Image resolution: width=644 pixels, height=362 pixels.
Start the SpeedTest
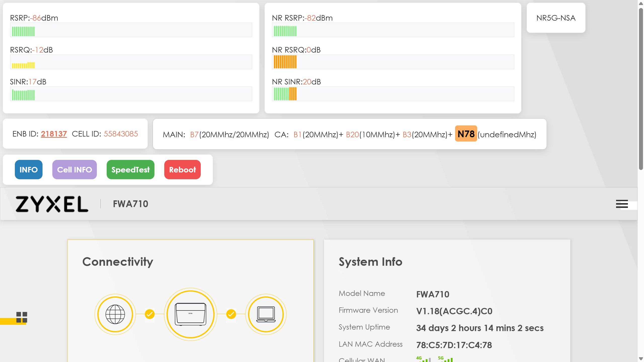point(130,170)
